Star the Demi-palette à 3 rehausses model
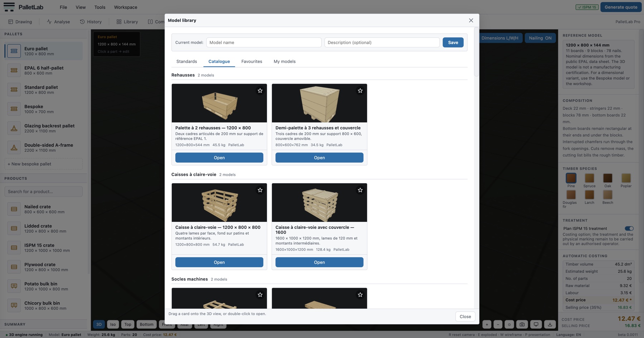 360,91
